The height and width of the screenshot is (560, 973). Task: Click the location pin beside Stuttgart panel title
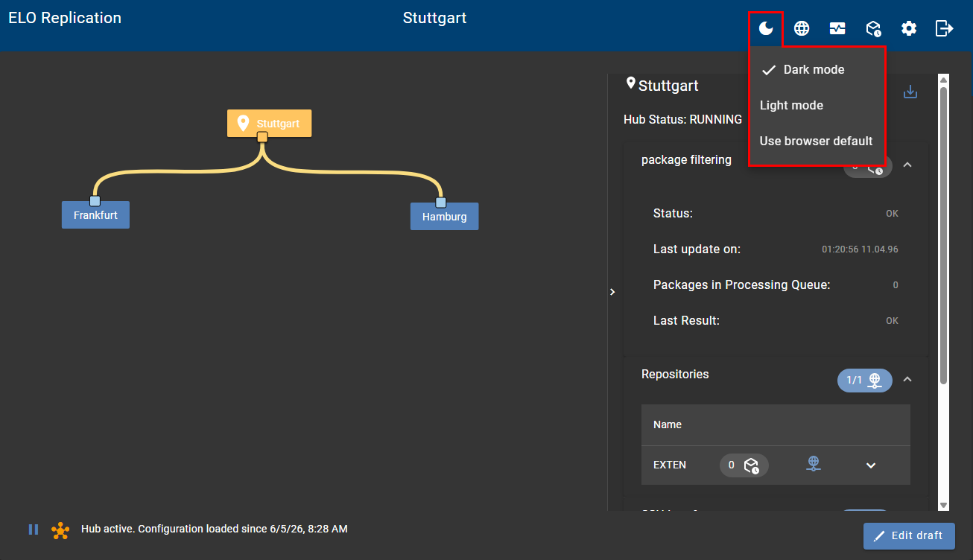point(631,83)
